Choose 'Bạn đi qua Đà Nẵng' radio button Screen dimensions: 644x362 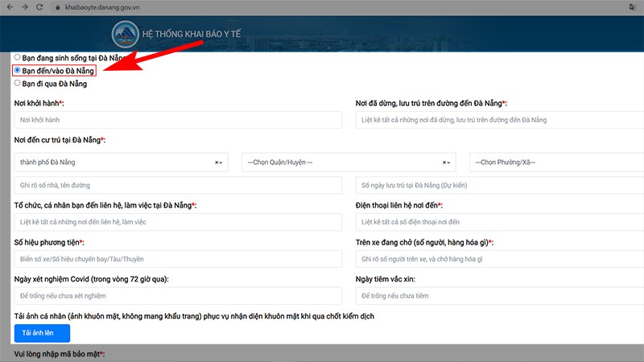point(17,83)
